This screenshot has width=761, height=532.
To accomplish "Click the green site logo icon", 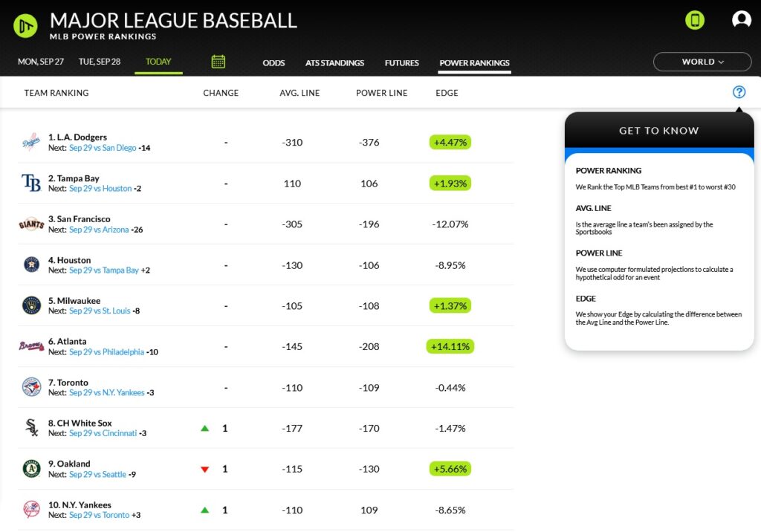I will tap(25, 25).
